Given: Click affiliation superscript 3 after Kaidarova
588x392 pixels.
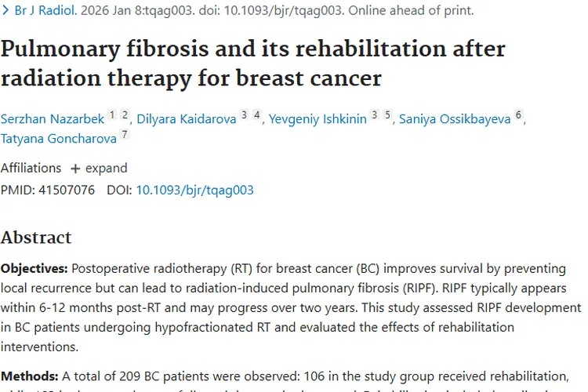Looking at the screenshot, I should pyautogui.click(x=244, y=115).
